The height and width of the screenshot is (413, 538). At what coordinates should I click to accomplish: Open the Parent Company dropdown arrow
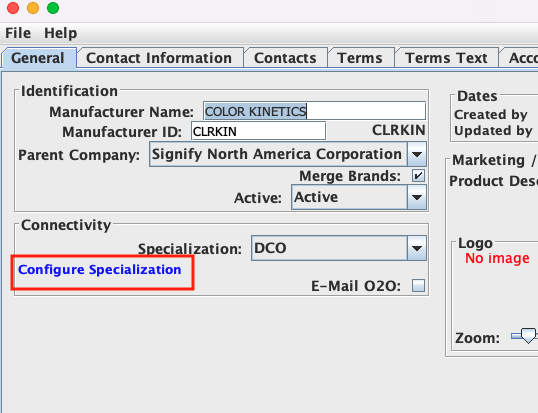point(417,154)
